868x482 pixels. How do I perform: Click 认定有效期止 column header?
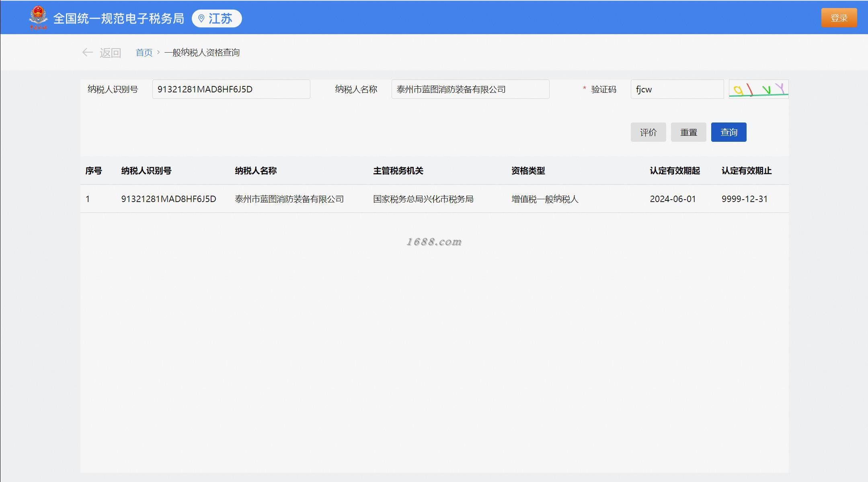(x=746, y=171)
